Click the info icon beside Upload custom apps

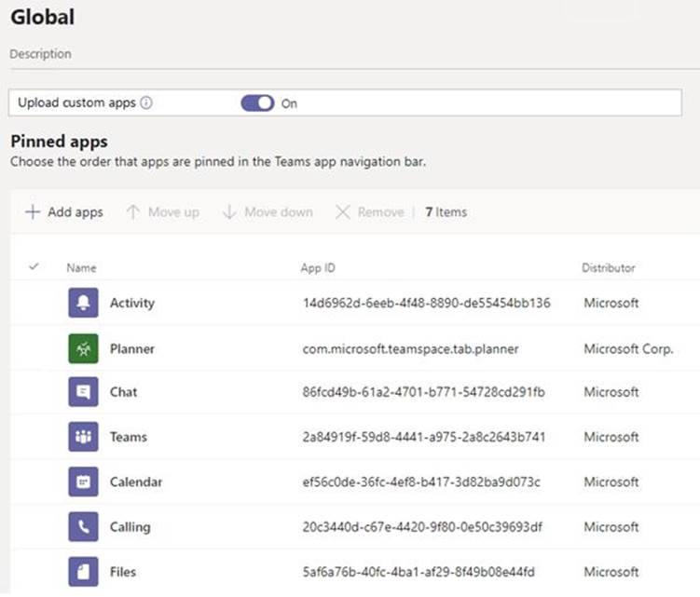coord(146,103)
